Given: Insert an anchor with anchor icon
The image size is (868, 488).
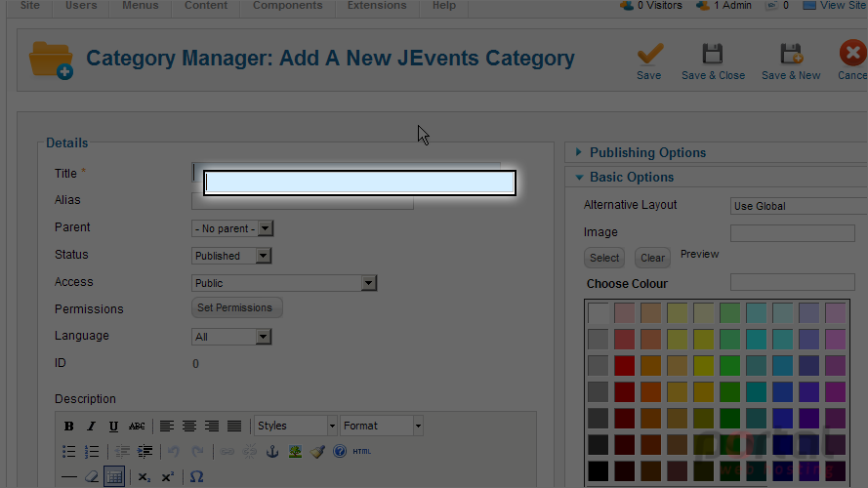Looking at the screenshot, I should pyautogui.click(x=272, y=452).
